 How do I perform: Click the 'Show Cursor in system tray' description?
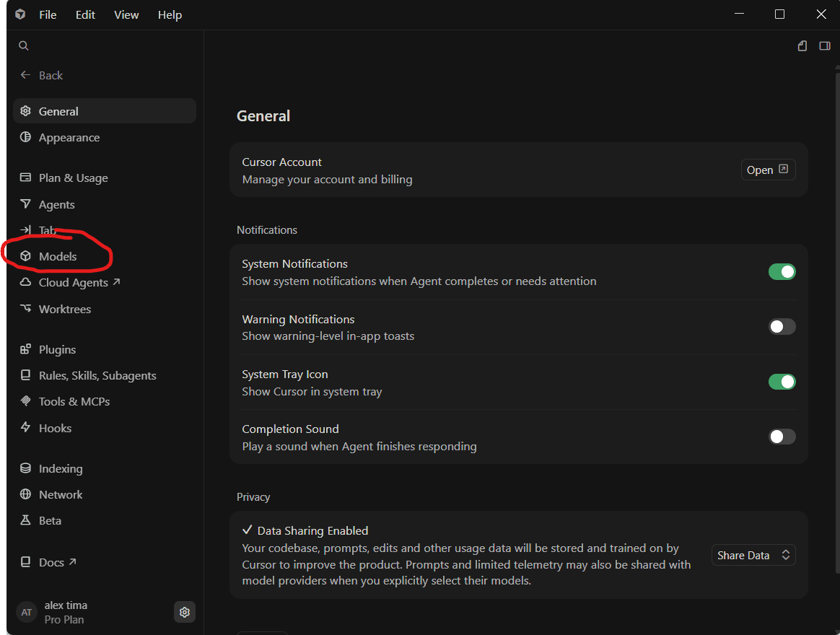(312, 392)
